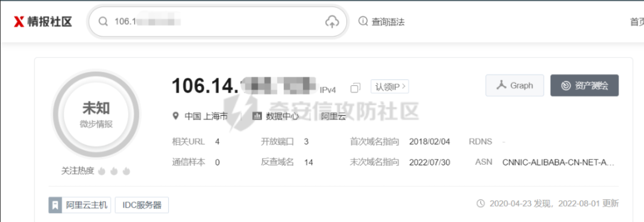Click the ASN value CNNIC-ALIBABA-CN-NET-A…
644x222 pixels.
point(558,162)
